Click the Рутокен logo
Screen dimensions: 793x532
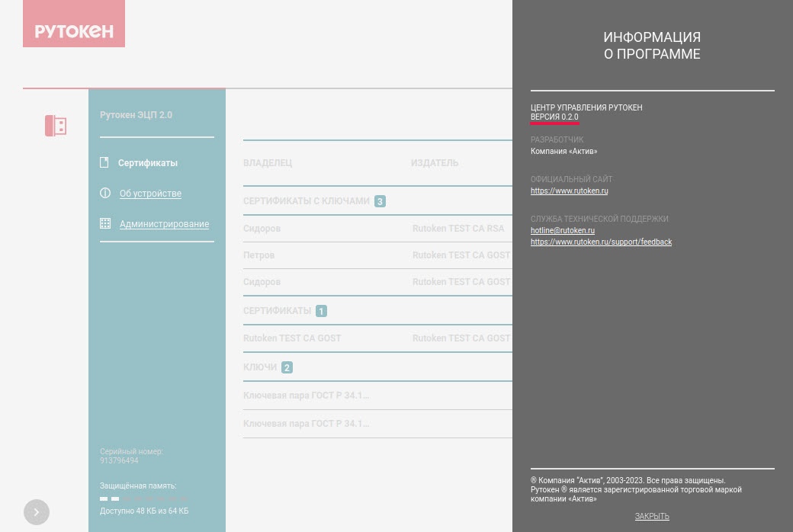click(74, 24)
